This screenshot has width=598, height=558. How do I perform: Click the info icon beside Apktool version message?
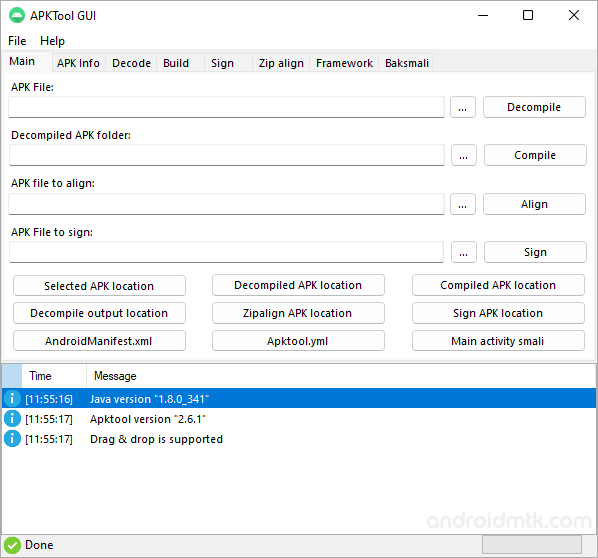(x=12, y=419)
